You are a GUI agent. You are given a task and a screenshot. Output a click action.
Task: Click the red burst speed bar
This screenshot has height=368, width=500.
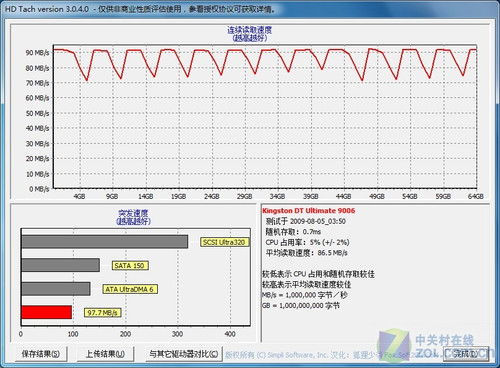[46, 312]
